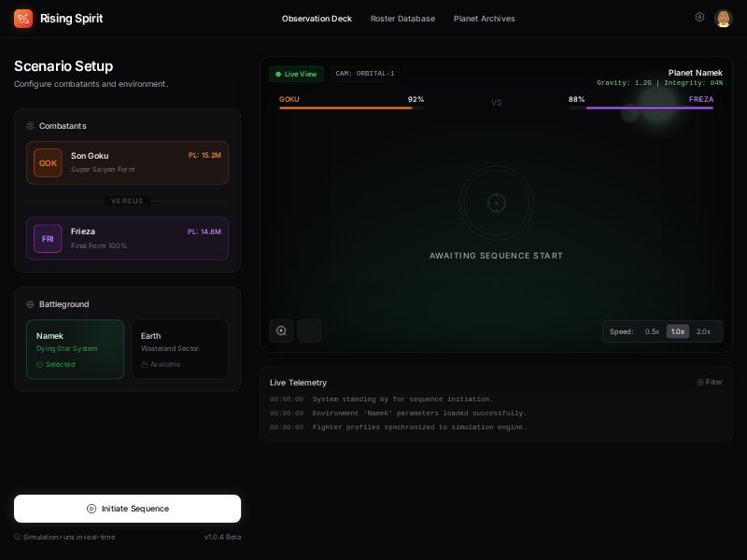The height and width of the screenshot is (560, 747).
Task: Click the FRI fighter badge icon
Action: [x=48, y=238]
